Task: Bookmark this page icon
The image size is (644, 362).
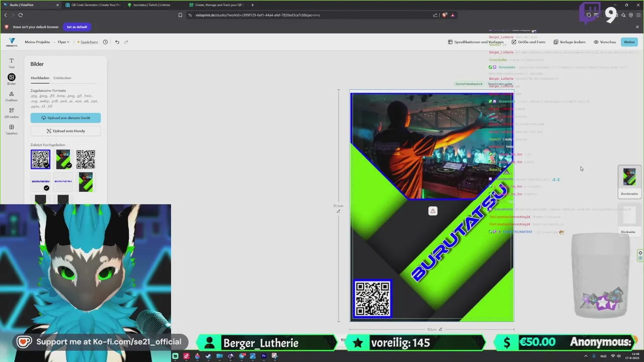Action: pyautogui.click(x=180, y=15)
